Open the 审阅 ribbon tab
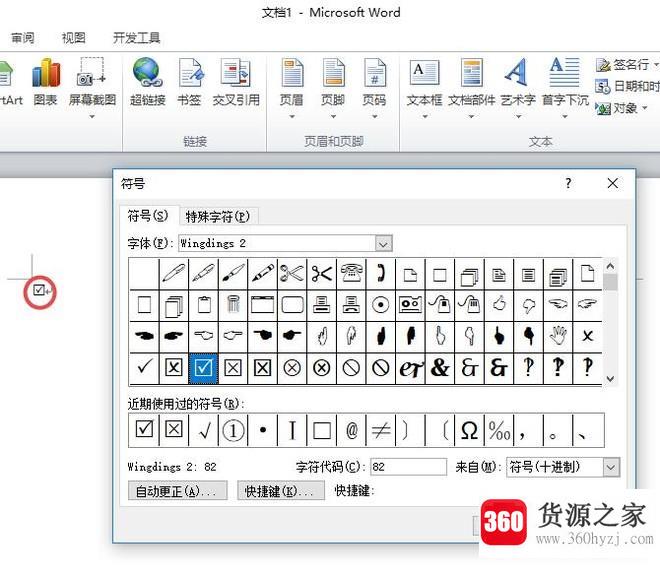Image resolution: width=660 pixels, height=575 pixels. coord(22,38)
